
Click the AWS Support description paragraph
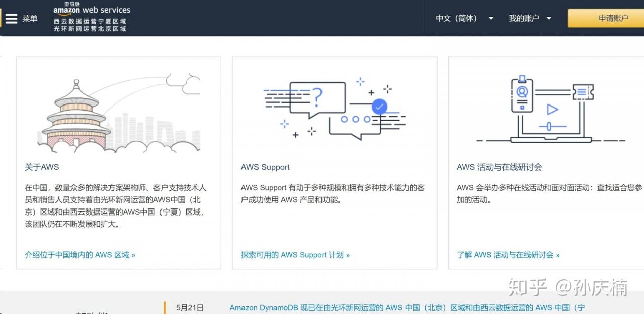pos(333,194)
